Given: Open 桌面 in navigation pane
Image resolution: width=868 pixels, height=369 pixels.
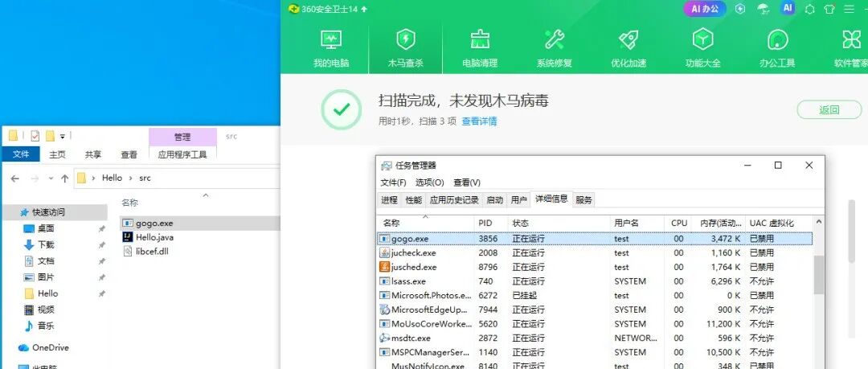Looking at the screenshot, I should [45, 228].
